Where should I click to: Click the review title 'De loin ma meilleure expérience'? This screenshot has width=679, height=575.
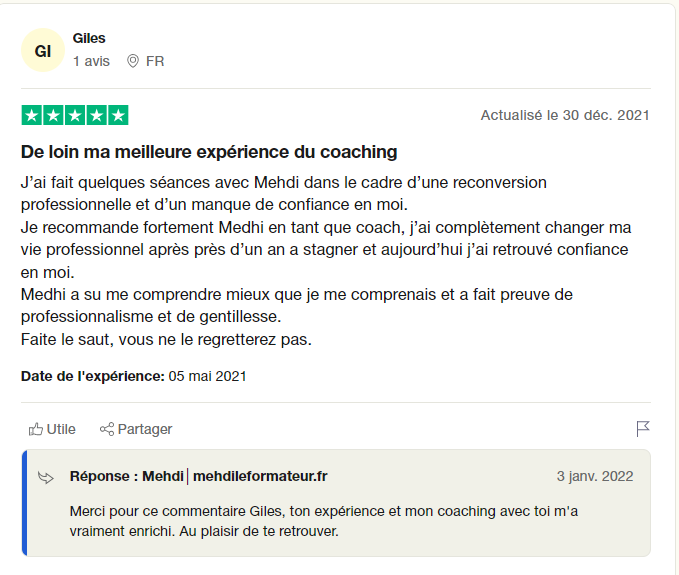[209, 152]
